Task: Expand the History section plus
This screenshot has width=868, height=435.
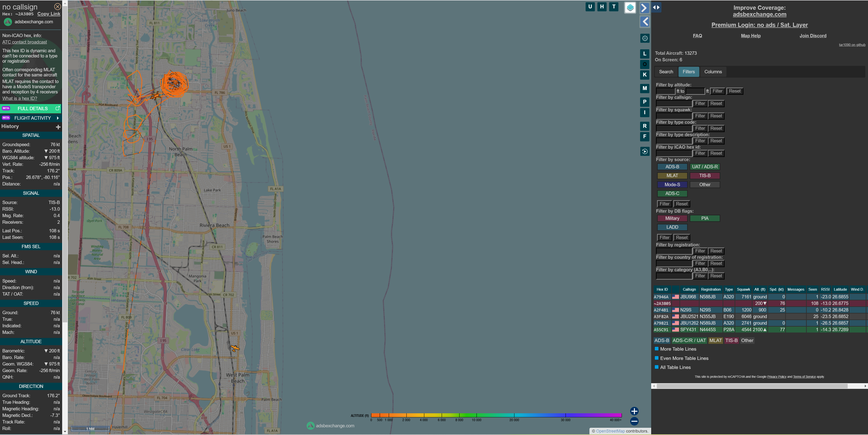Action: tap(58, 127)
